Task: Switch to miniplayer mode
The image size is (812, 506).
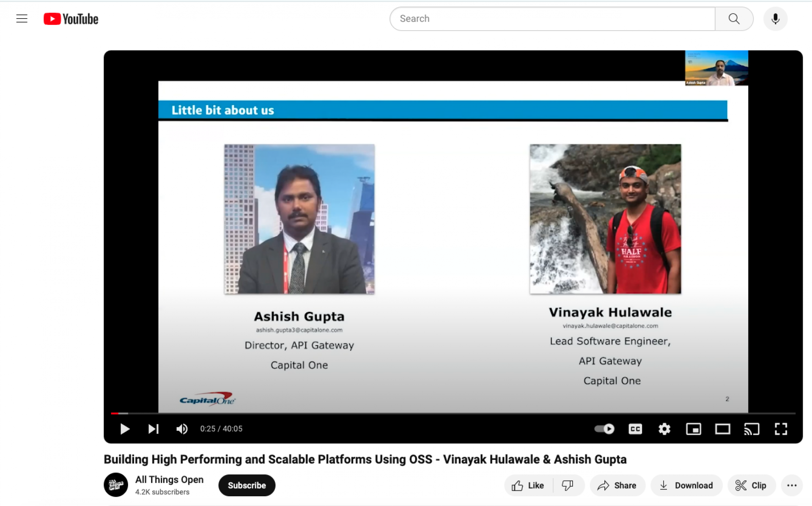Action: tap(694, 429)
